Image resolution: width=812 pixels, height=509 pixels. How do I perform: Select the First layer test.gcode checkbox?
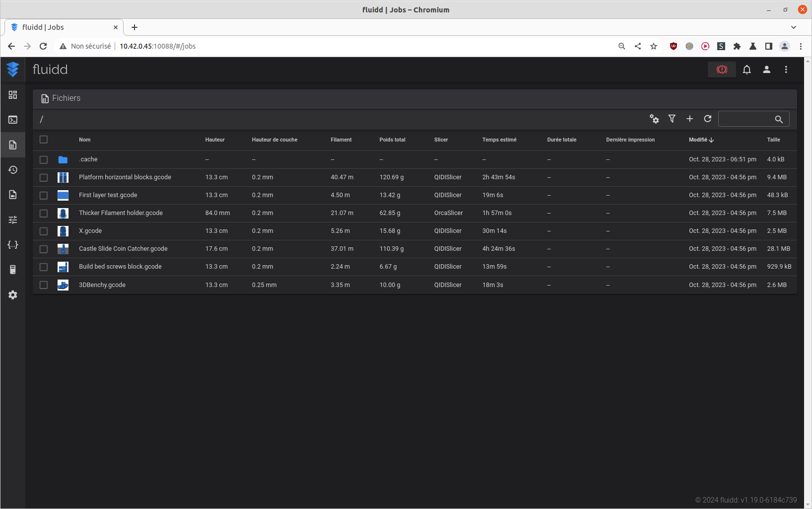coord(44,195)
